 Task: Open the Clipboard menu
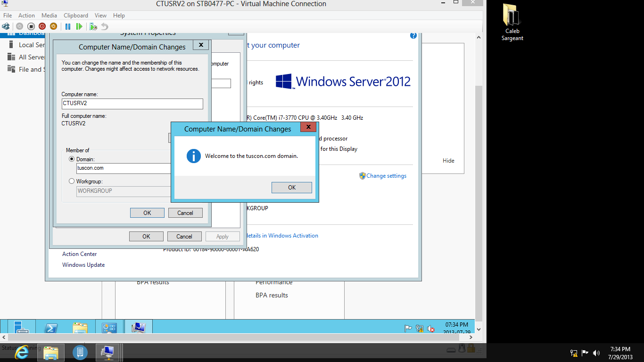point(76,16)
